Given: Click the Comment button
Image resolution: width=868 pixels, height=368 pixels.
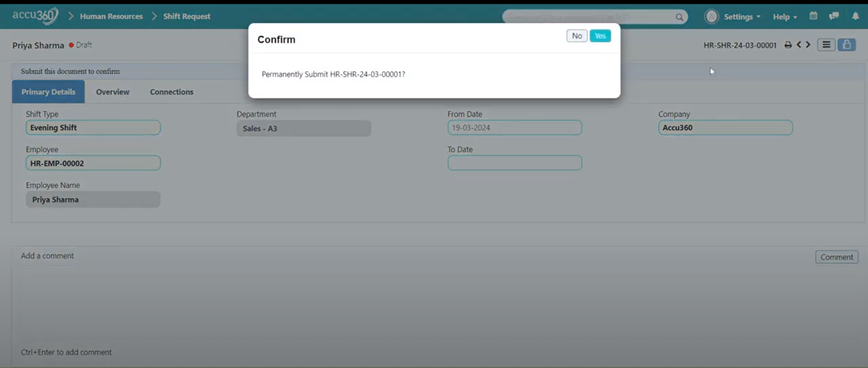Looking at the screenshot, I should pos(837,257).
